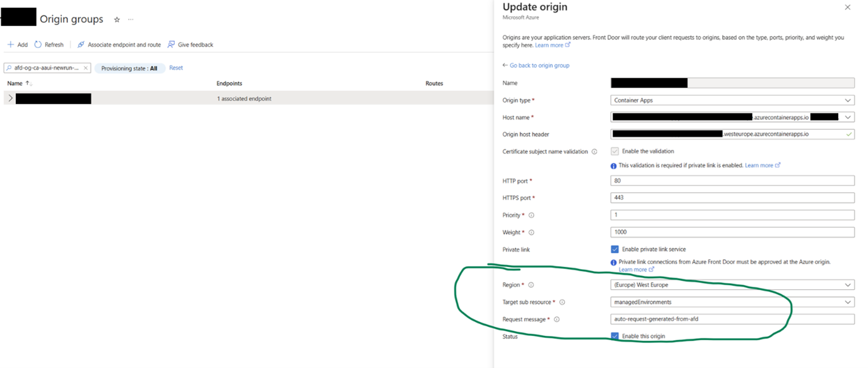Toggle Enable this origin checkbox
Screen dimensions: 868x368
[x=615, y=336]
